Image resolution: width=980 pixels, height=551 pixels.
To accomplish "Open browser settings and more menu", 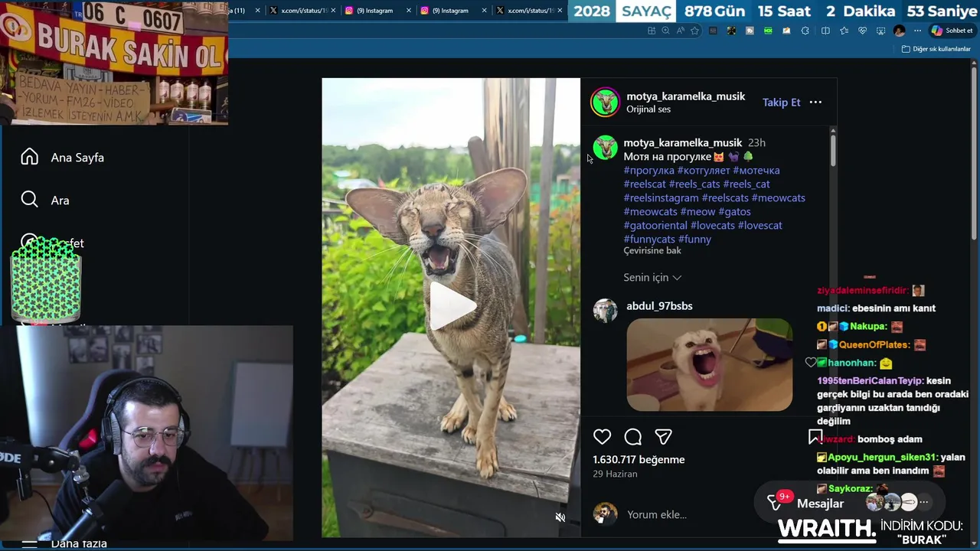I will [x=917, y=31].
